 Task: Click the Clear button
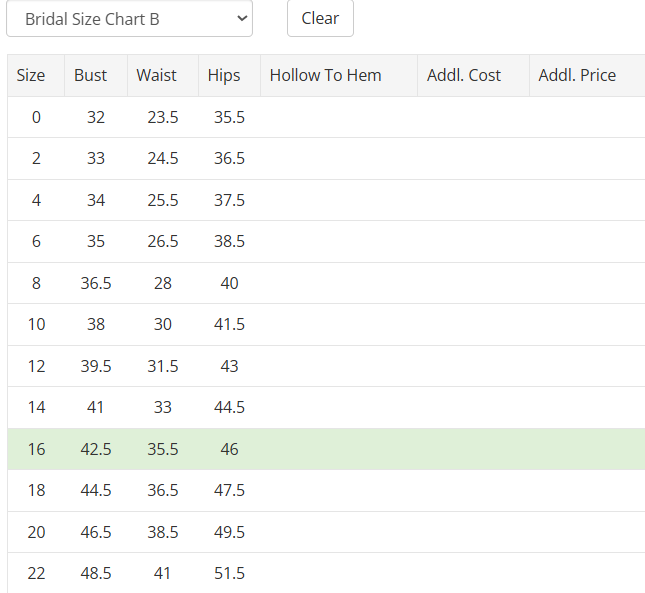pos(320,19)
